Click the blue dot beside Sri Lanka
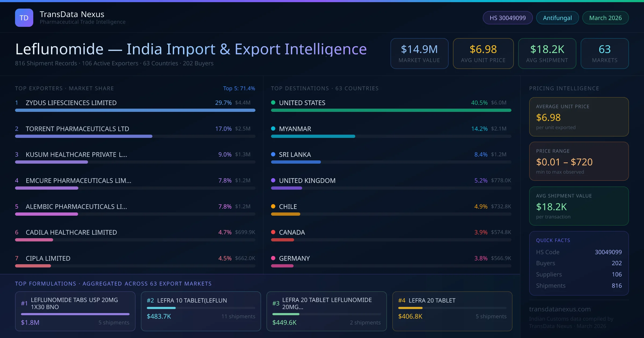The width and height of the screenshot is (644, 338). (x=273, y=154)
